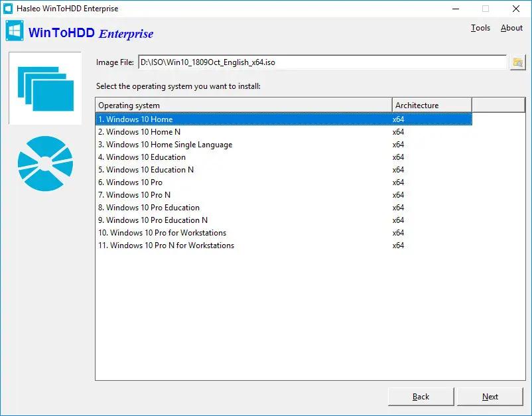Click the title bar application icon

point(8,9)
